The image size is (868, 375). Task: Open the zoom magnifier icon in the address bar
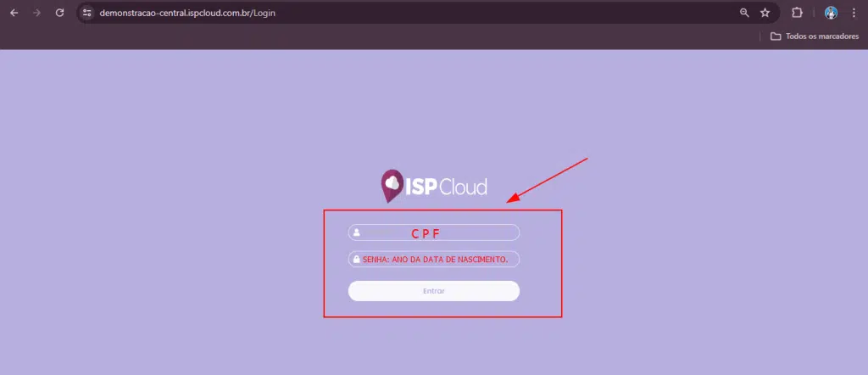[744, 13]
